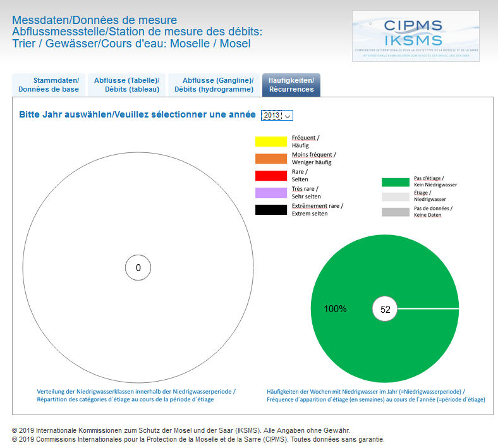
Task: Click the green Pas d'étiage legend swatch
Action: (396, 182)
